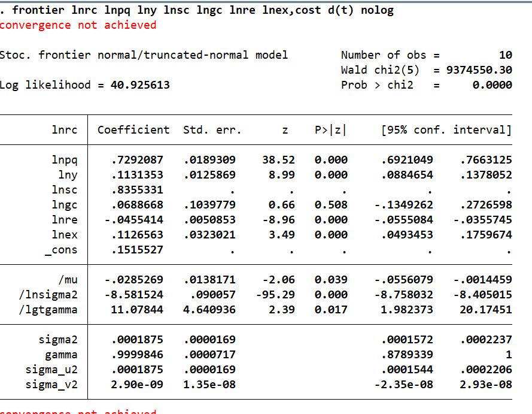Click lnex upper bound .1759674

pyautogui.click(x=486, y=235)
